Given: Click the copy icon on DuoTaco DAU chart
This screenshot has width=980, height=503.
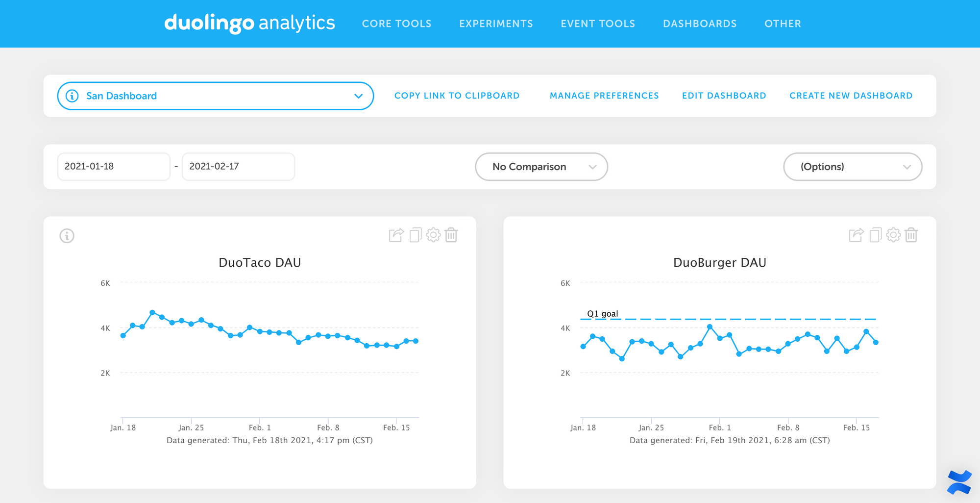Looking at the screenshot, I should click(x=415, y=235).
